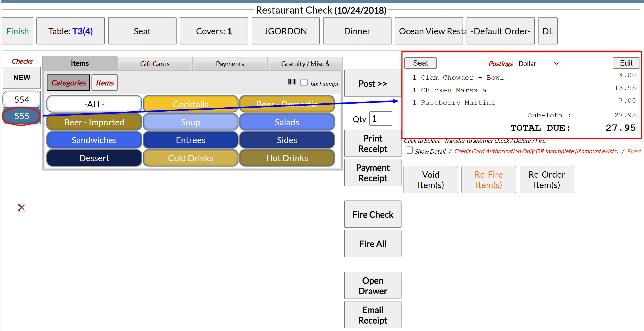The image size is (644, 331).
Task: Open the Table T3(4) selector
Action: coord(70,31)
